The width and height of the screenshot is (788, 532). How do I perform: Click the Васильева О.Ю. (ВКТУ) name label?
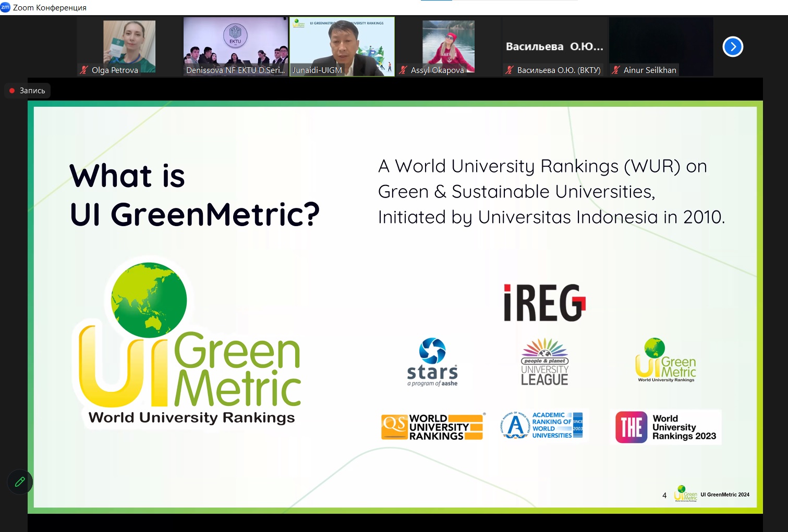click(x=559, y=70)
